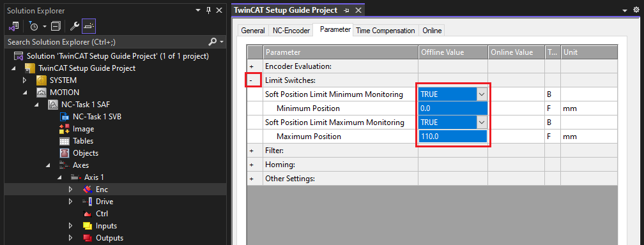
Task: Select the Axes folder icon
Action: coord(64,165)
